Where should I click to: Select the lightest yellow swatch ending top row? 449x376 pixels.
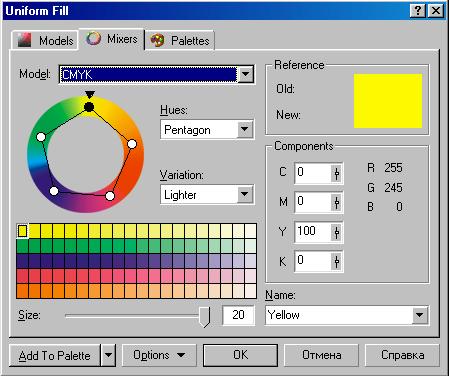point(250,231)
